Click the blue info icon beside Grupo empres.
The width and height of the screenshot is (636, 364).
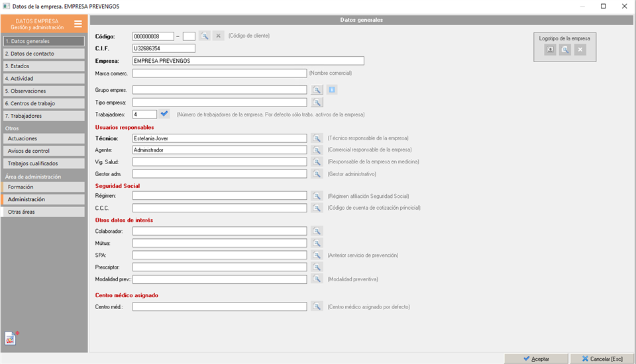point(332,90)
